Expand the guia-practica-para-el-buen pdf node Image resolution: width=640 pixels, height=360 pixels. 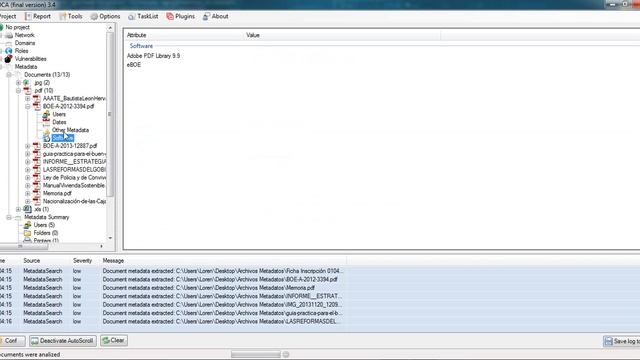pos(28,154)
